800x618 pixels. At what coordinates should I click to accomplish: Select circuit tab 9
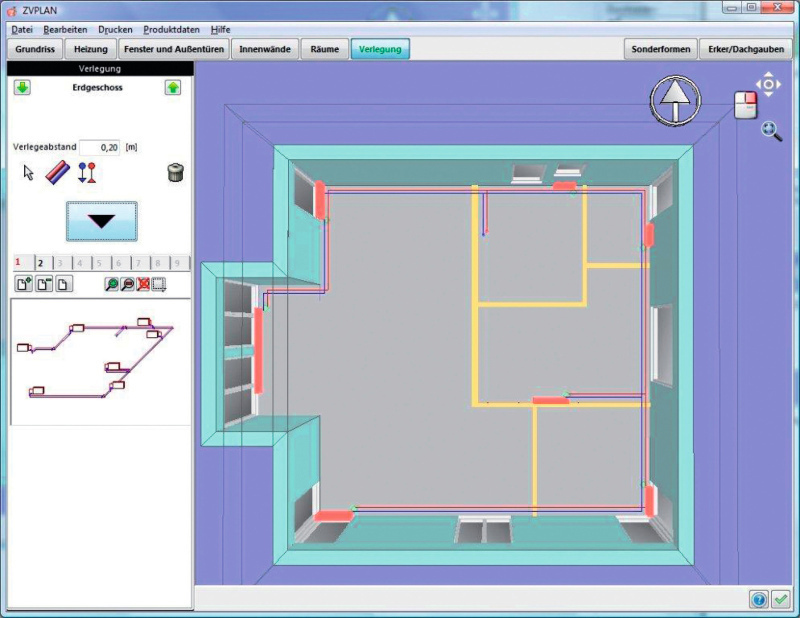click(177, 263)
